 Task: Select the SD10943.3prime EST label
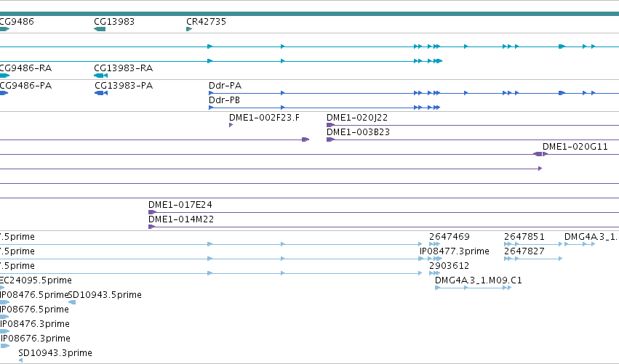[x=55, y=353]
